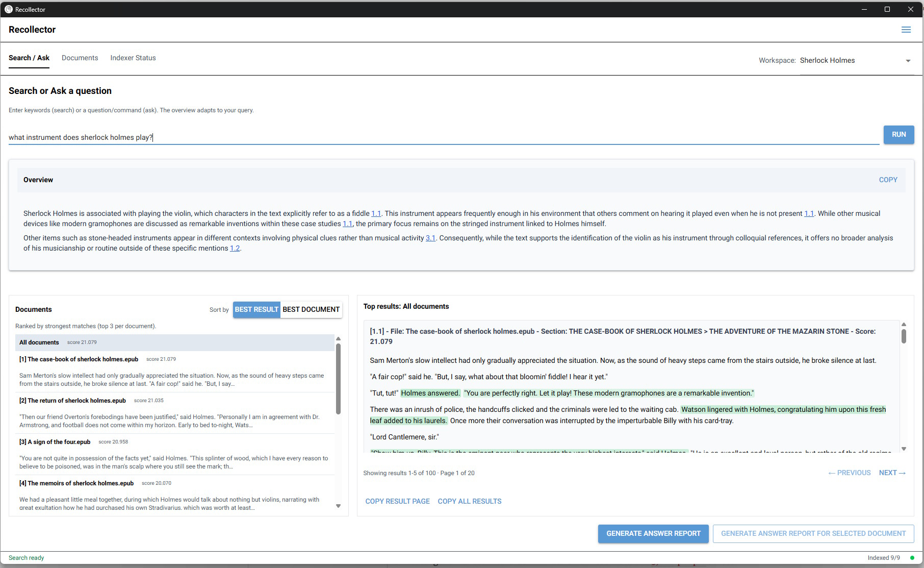Viewport: 924px width, 568px height.
Task: Follow the 3.1 citation link
Action: click(430, 238)
